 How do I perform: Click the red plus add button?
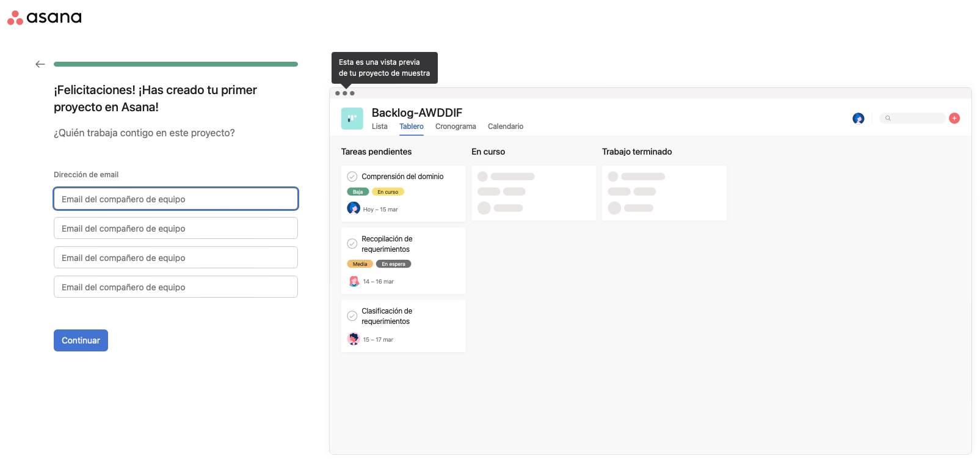click(954, 119)
